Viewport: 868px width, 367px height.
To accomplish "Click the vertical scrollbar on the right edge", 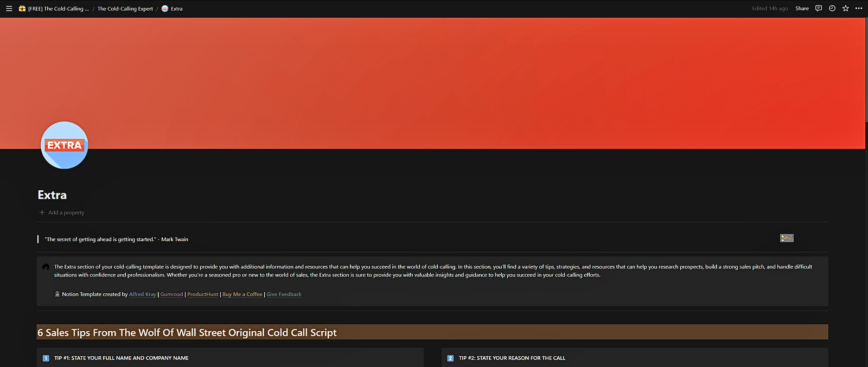I will click(x=866, y=70).
